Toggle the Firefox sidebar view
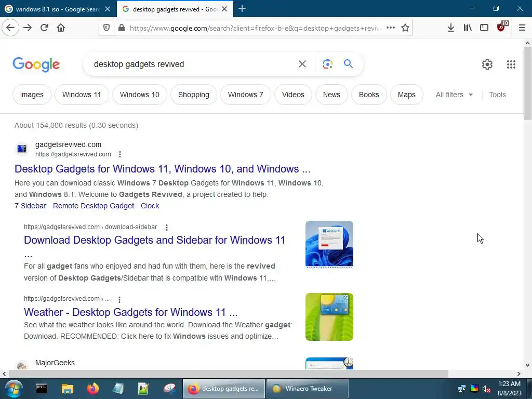This screenshot has height=399, width=532. point(484,28)
